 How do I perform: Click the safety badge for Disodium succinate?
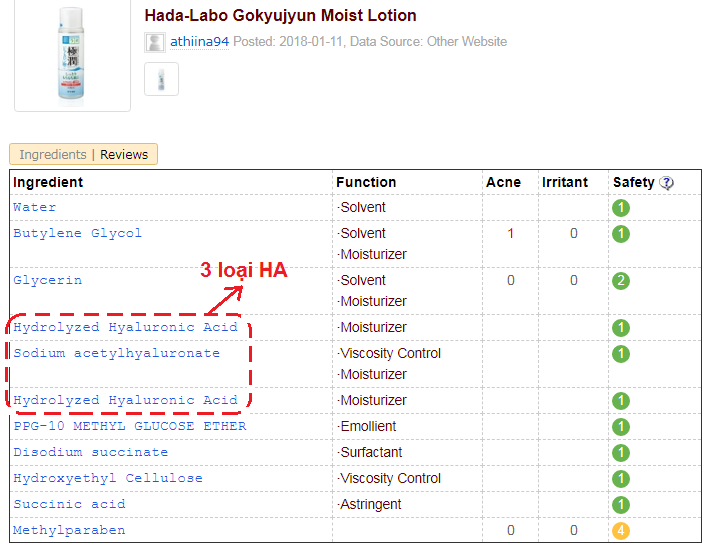621,453
